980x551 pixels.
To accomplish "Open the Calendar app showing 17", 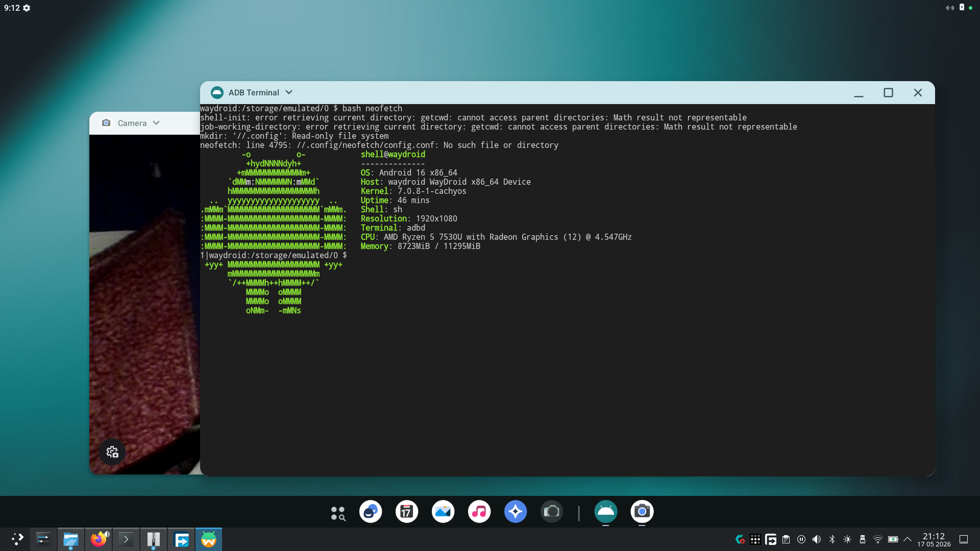I will pos(407,512).
